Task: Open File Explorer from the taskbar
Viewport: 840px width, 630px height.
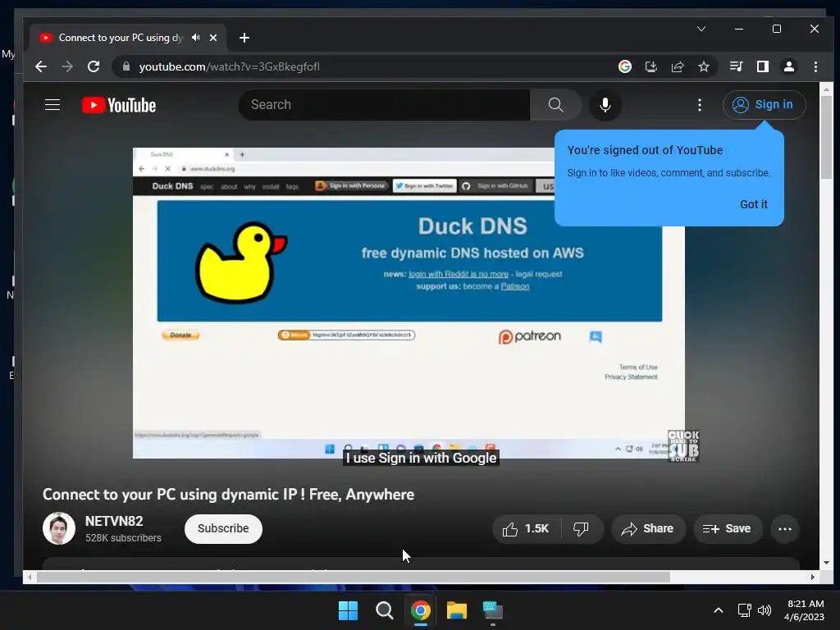Action: point(456,610)
